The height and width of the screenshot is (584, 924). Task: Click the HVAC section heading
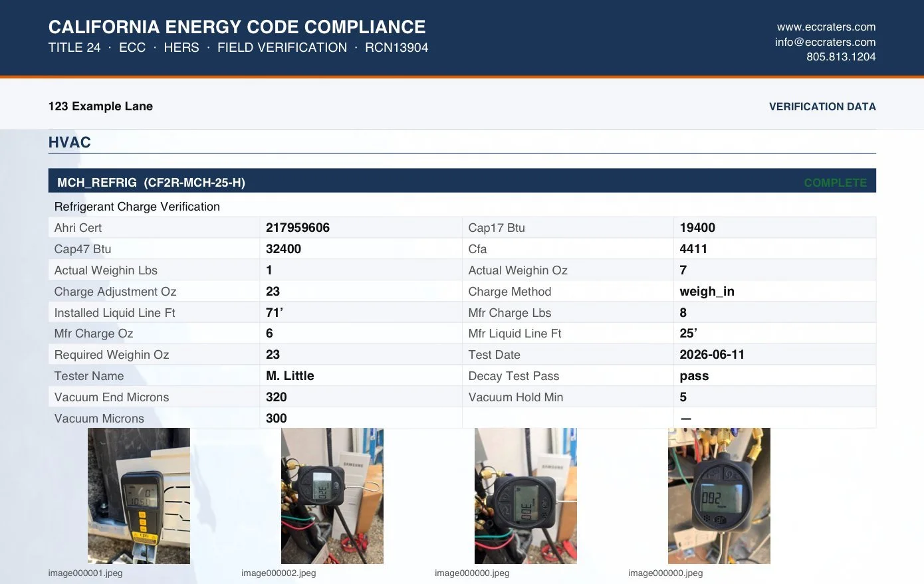tap(70, 142)
